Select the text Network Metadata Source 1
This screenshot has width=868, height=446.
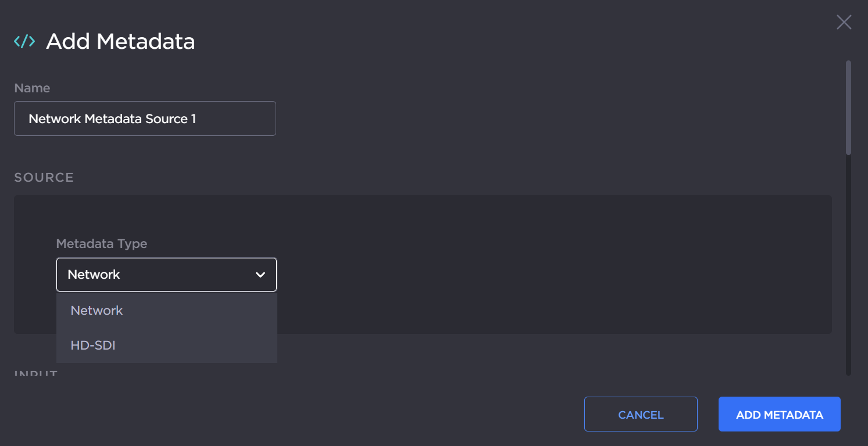click(112, 118)
